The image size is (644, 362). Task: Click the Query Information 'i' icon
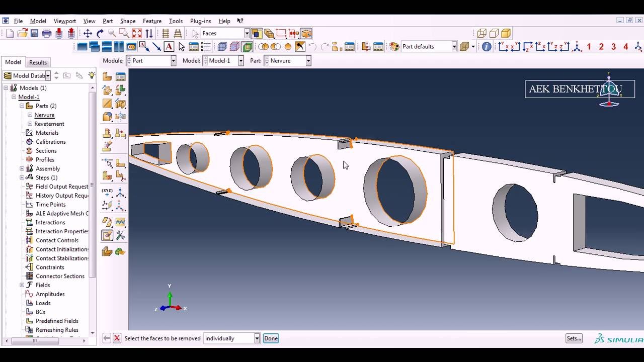click(x=487, y=46)
